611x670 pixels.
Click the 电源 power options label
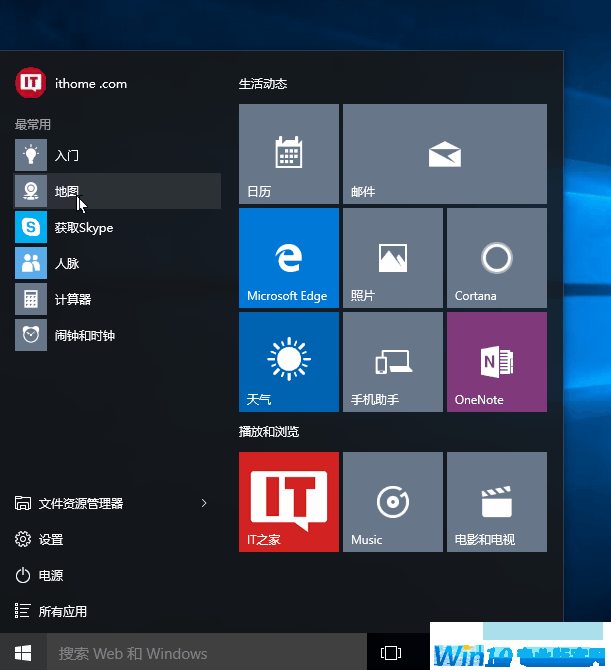click(x=51, y=576)
